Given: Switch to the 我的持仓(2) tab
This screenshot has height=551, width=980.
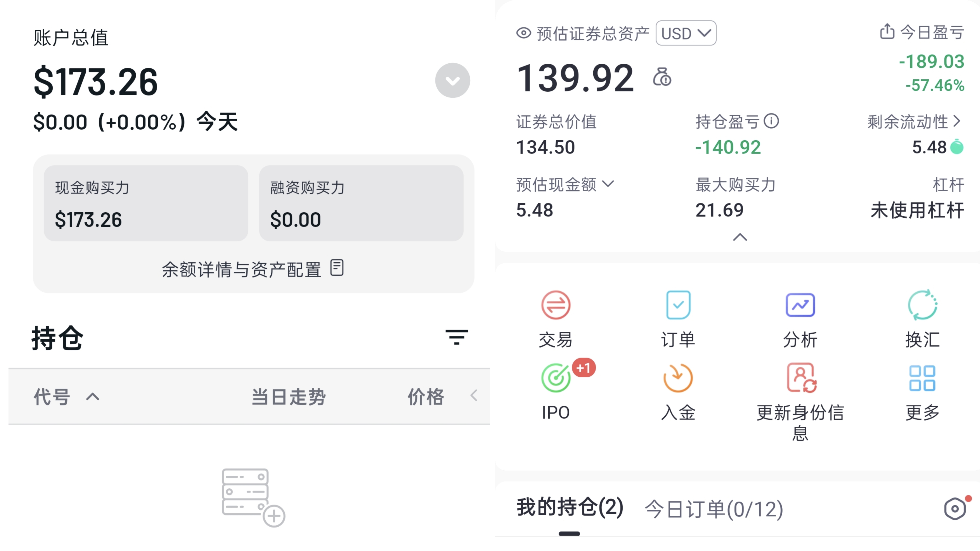Looking at the screenshot, I should [569, 507].
